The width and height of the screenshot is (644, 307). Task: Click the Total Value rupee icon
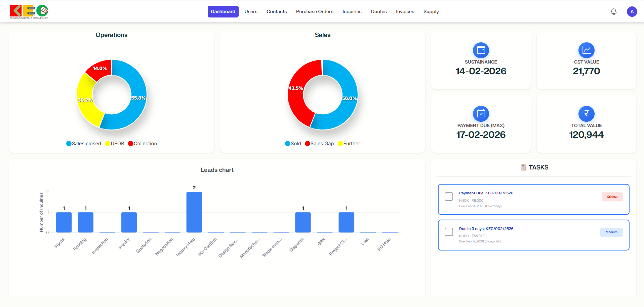(586, 114)
